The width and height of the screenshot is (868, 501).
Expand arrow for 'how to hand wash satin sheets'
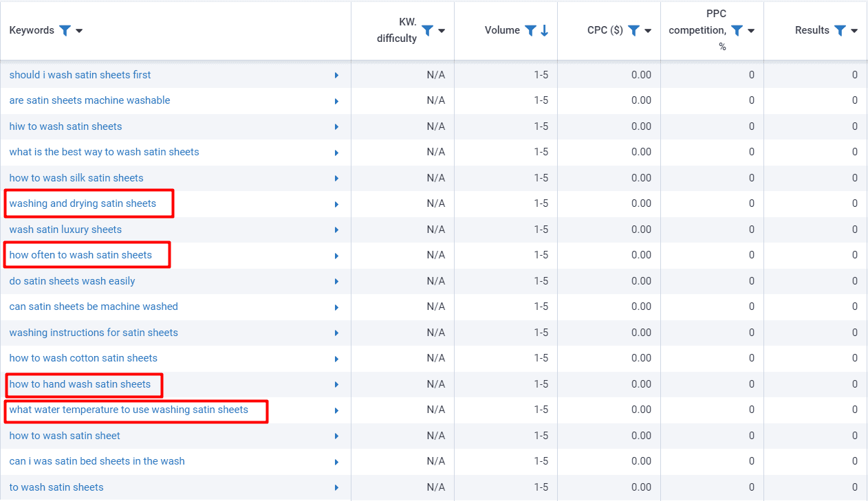[x=336, y=385]
